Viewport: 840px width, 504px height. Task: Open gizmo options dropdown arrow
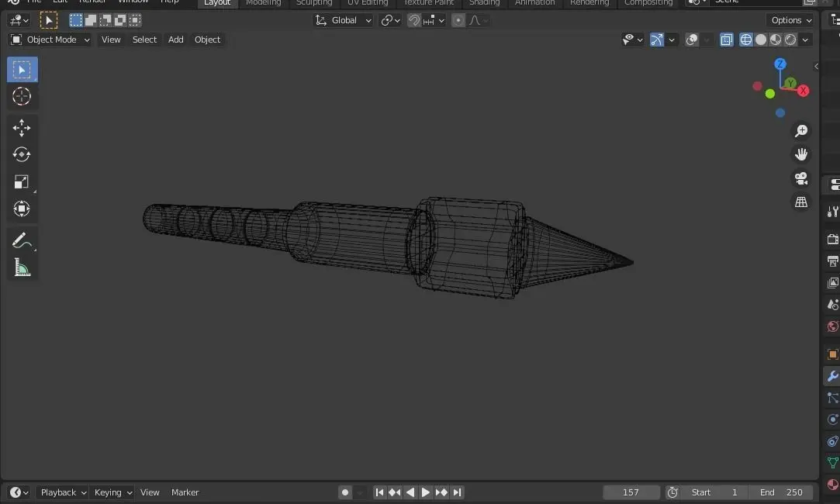coord(671,40)
